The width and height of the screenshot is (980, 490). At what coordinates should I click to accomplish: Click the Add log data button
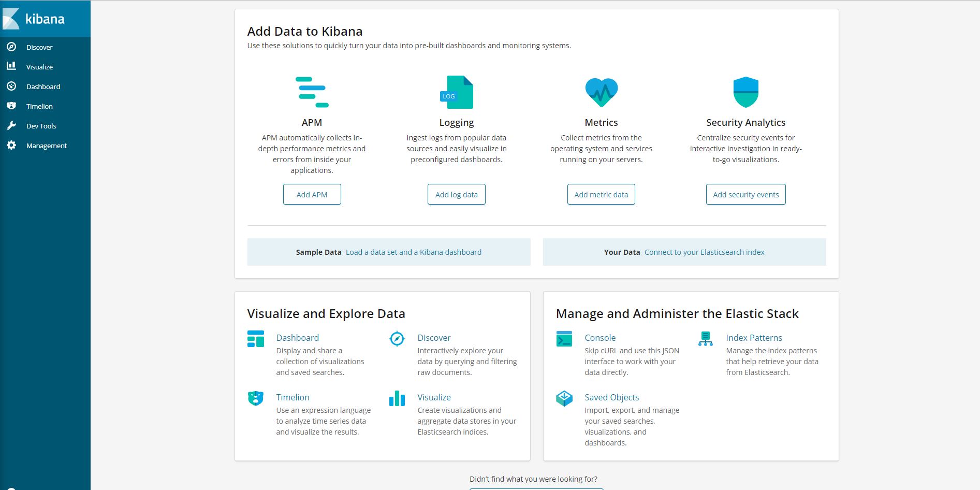tap(457, 194)
